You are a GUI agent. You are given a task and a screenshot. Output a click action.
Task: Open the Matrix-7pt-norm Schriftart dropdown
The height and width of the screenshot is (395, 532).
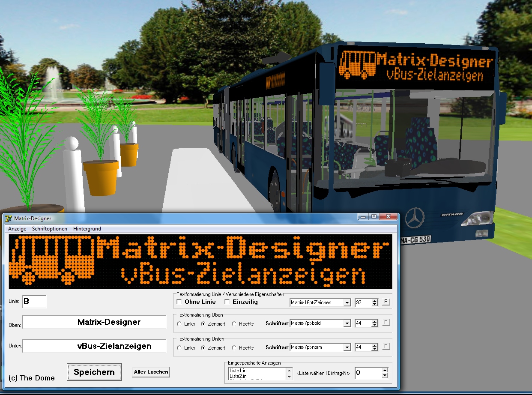tap(347, 347)
